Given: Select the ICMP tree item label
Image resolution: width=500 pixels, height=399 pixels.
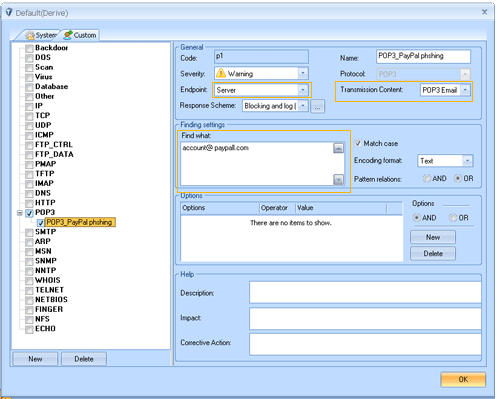Looking at the screenshot, I should coord(44,135).
